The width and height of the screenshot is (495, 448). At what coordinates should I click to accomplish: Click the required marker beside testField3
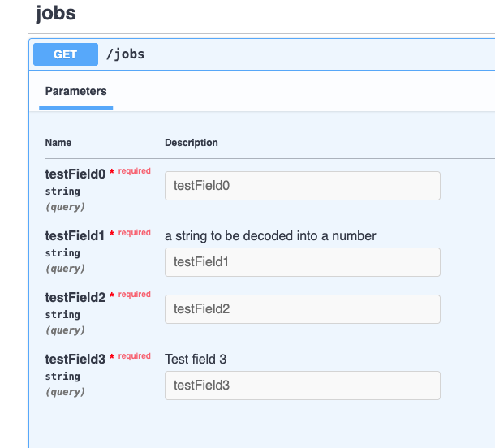pyautogui.click(x=134, y=356)
